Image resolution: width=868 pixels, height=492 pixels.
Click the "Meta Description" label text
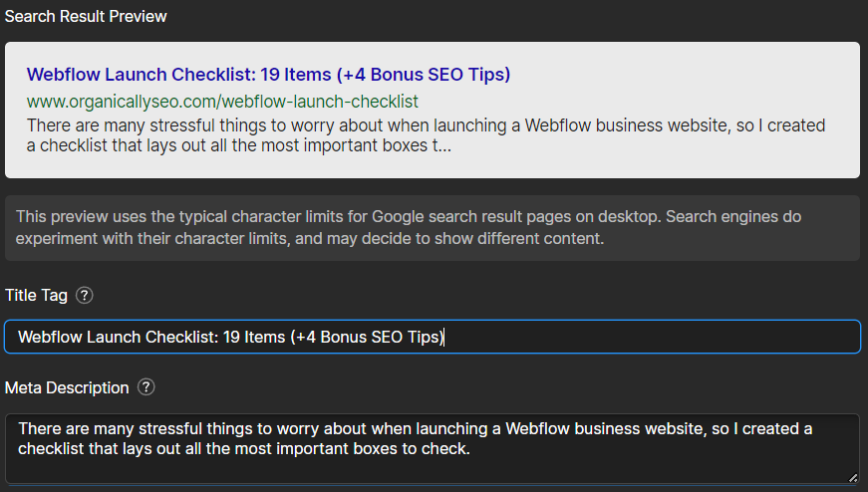pos(67,387)
